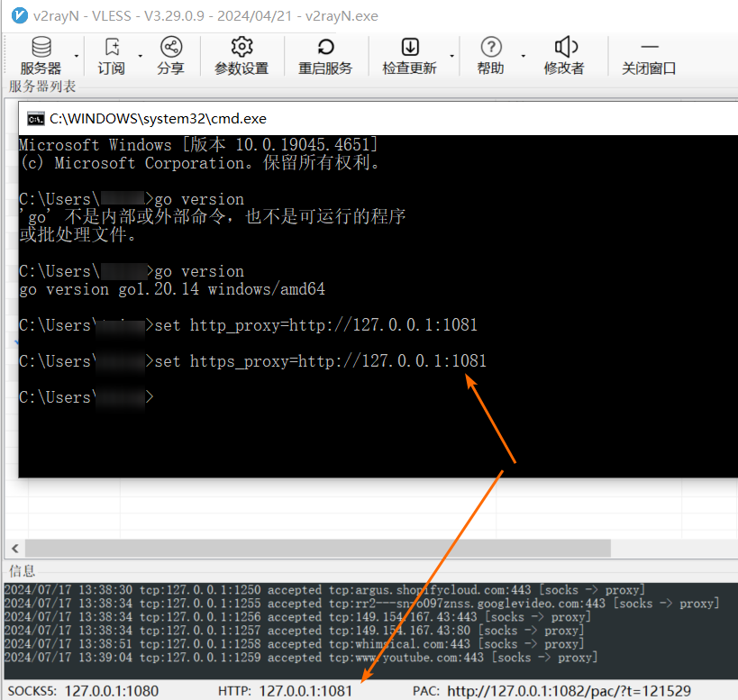The image size is (738, 700).
Task: Expand the dropdown arrow beside 帮助
Action: (x=520, y=57)
